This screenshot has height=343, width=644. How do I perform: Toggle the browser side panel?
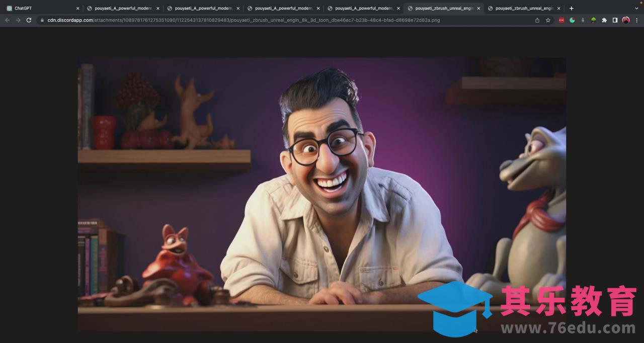coord(615,20)
